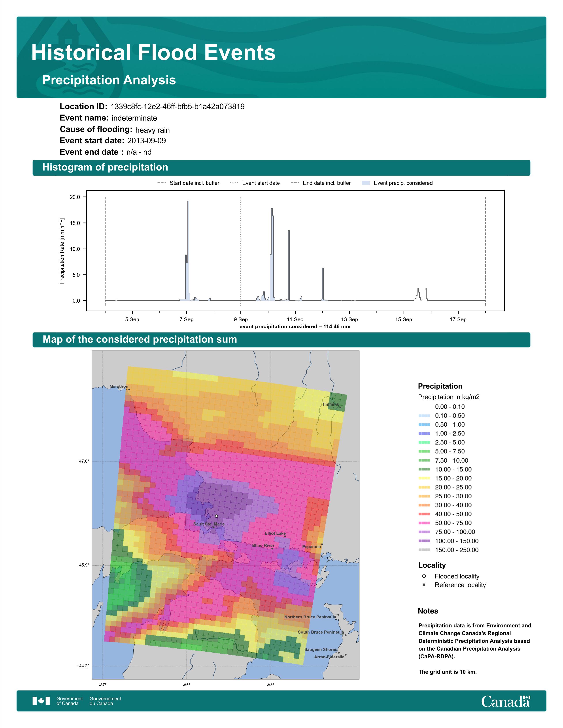Click the Event name value indeterminate
The image size is (563, 728).
point(134,118)
